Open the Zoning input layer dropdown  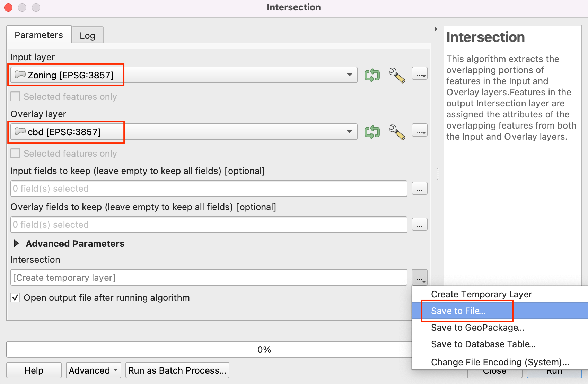[x=184, y=75]
